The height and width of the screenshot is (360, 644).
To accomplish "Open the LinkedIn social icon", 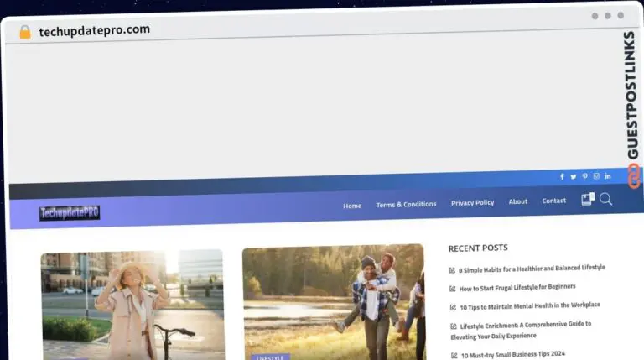I will pyautogui.click(x=608, y=175).
